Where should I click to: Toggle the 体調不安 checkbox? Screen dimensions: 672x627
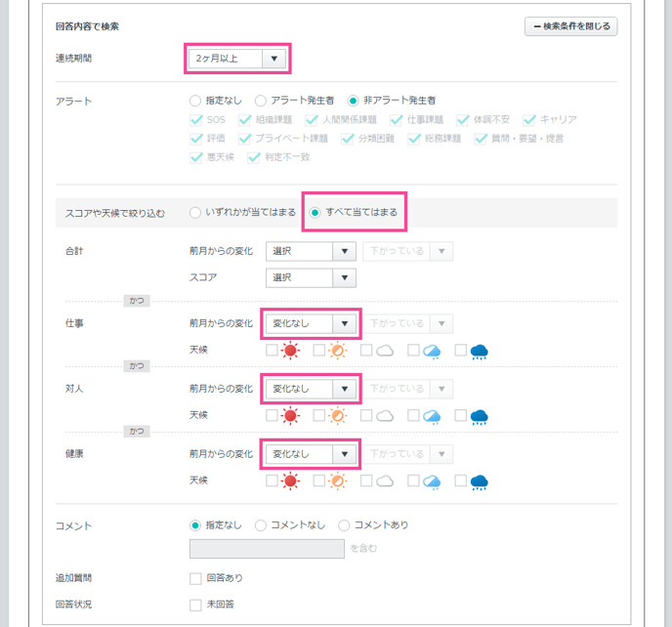tap(463, 120)
